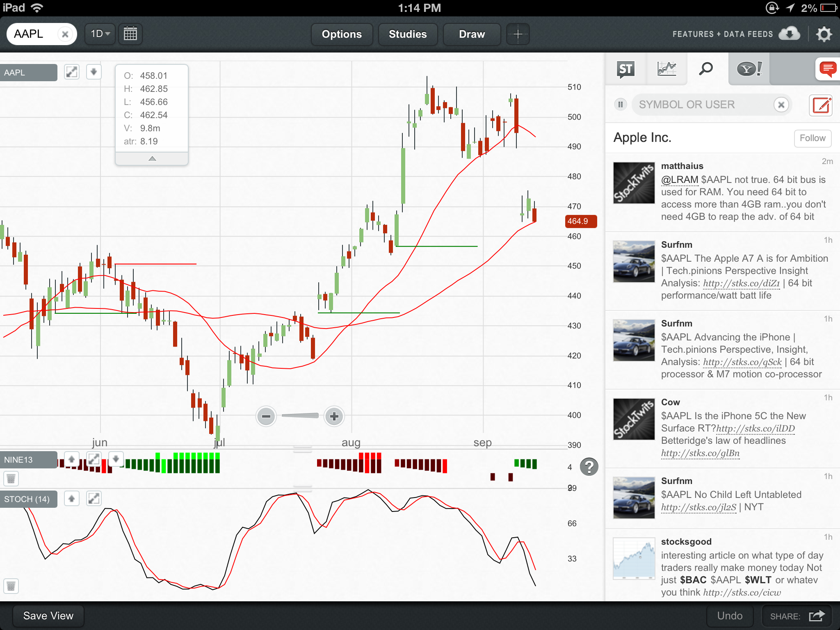Share the chart

click(797, 616)
